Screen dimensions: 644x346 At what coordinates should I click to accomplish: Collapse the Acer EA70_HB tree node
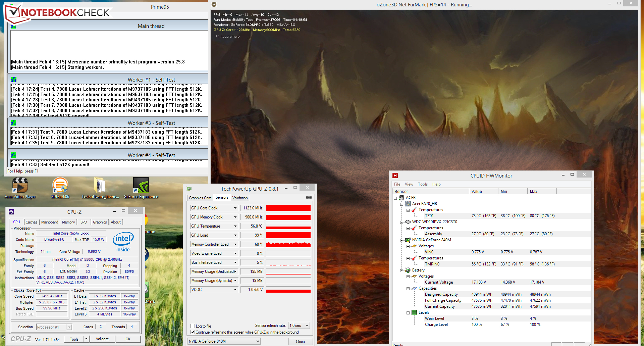[x=402, y=204]
